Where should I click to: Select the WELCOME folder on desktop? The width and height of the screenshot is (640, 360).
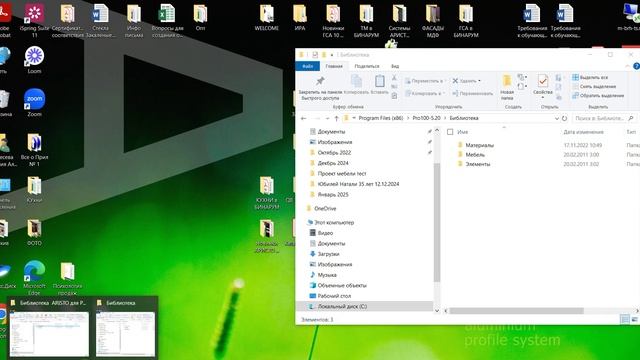click(x=267, y=18)
